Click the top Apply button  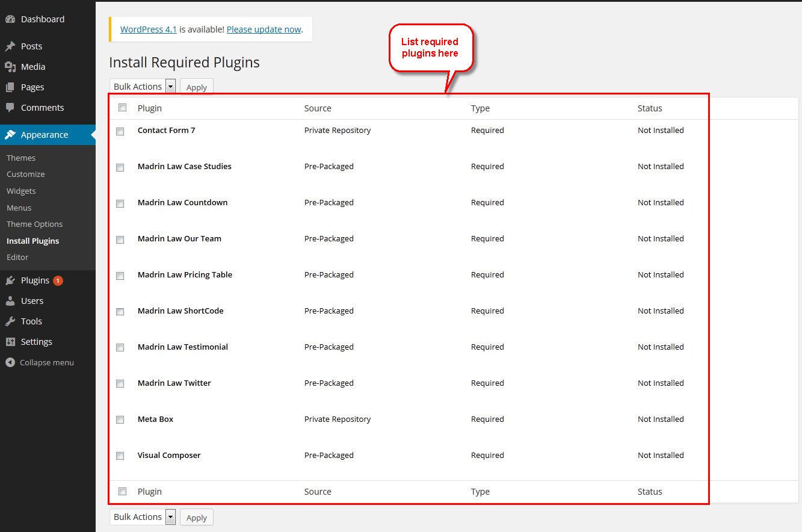[x=197, y=87]
